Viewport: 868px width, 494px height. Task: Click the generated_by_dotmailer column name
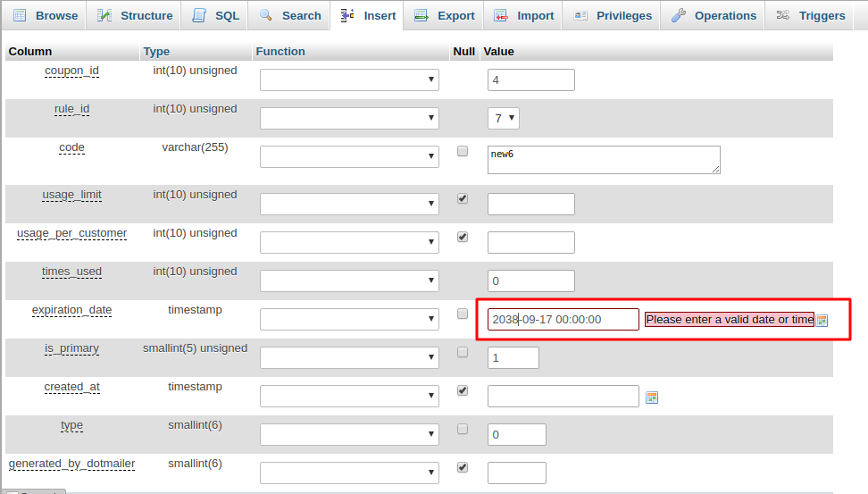click(72, 464)
